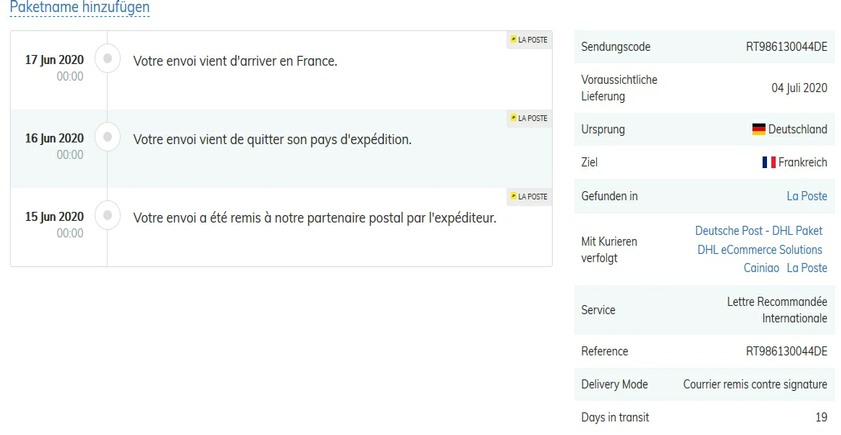Image resolution: width=841 pixels, height=435 pixels.
Task: Open the Deutsche Post - DHL Paket link
Action: point(758,231)
